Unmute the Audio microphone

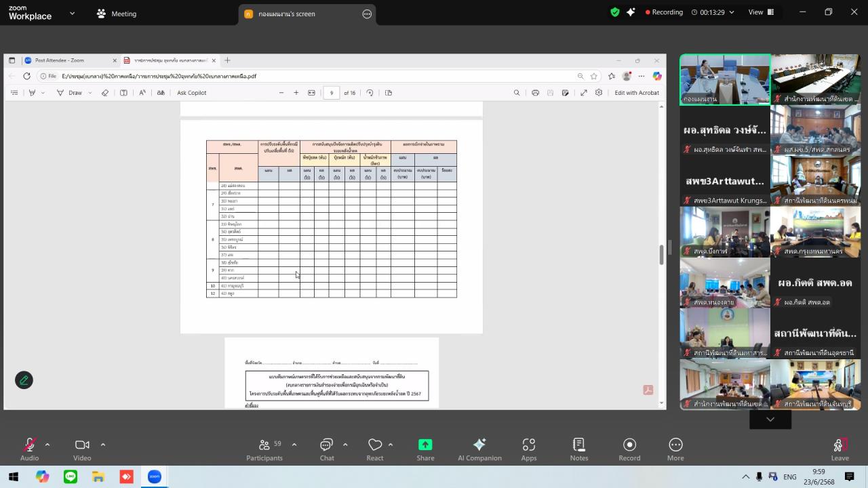coord(29,445)
